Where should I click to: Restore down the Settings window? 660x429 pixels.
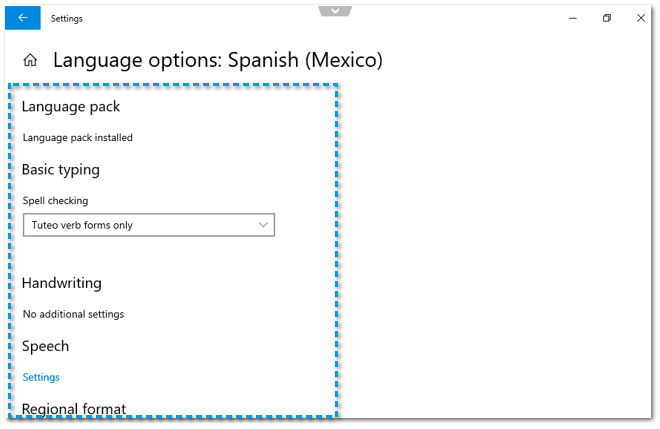click(607, 18)
